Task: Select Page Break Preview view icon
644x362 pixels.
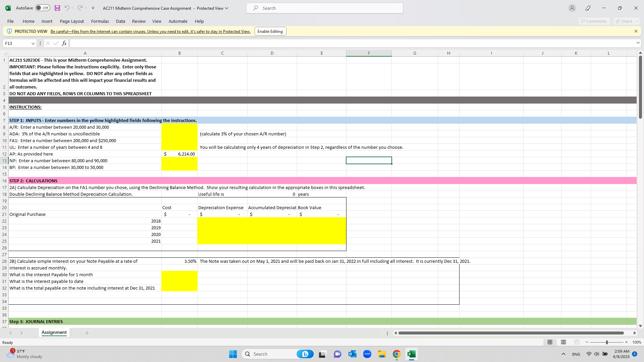Action: coord(577,342)
